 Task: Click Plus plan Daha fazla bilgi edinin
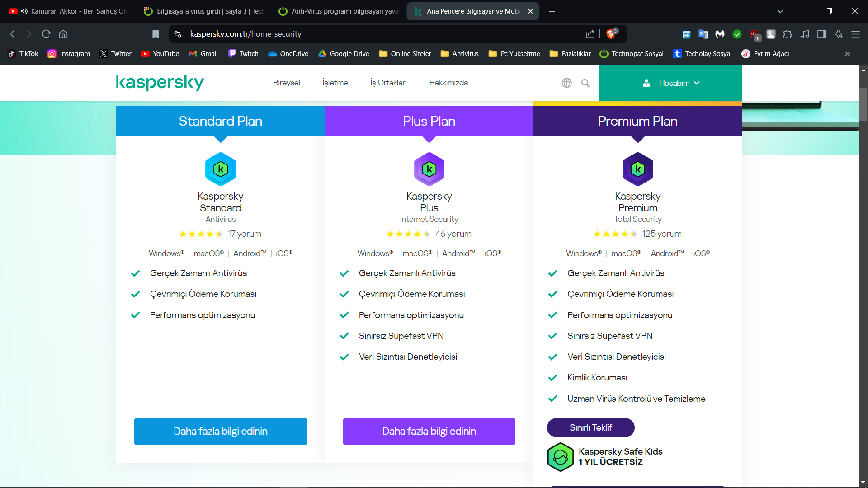pos(429,432)
